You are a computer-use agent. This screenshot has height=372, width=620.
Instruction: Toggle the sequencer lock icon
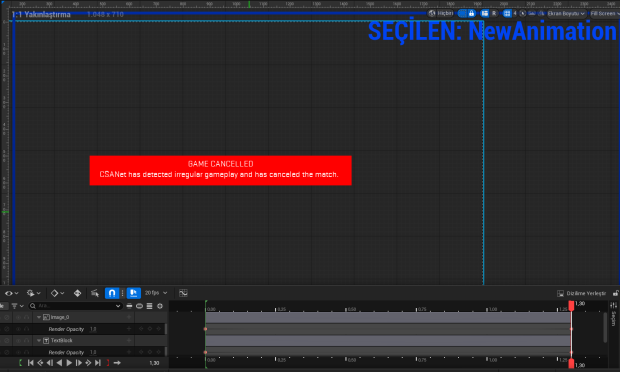(616, 293)
